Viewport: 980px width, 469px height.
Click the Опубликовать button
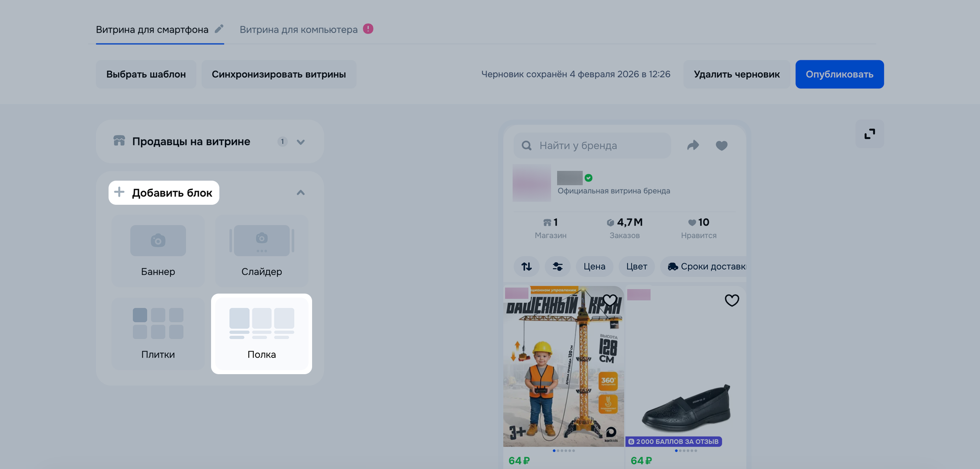[839, 74]
